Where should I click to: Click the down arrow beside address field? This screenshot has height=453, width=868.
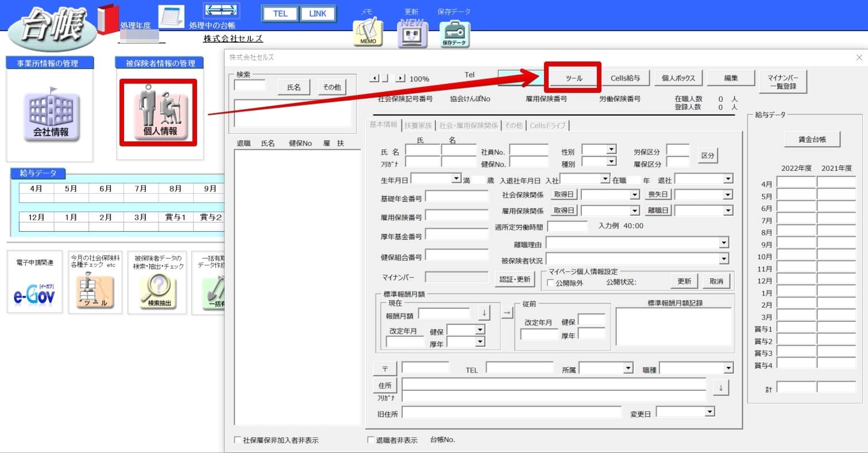[721, 387]
